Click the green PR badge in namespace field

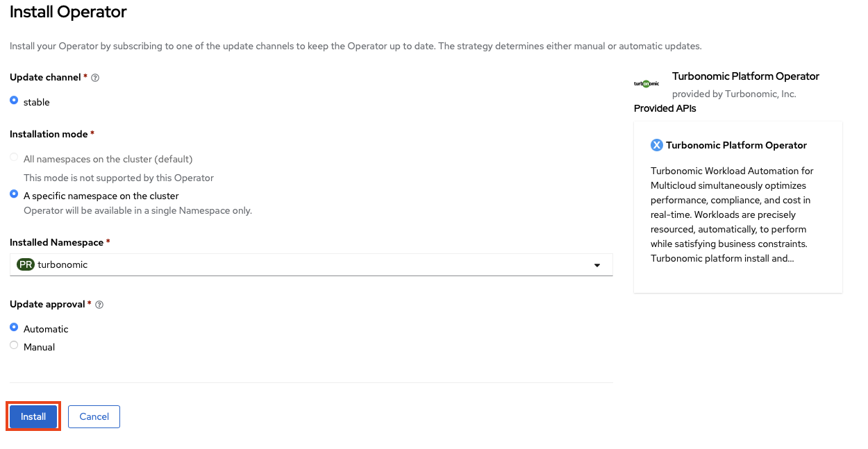pos(26,264)
